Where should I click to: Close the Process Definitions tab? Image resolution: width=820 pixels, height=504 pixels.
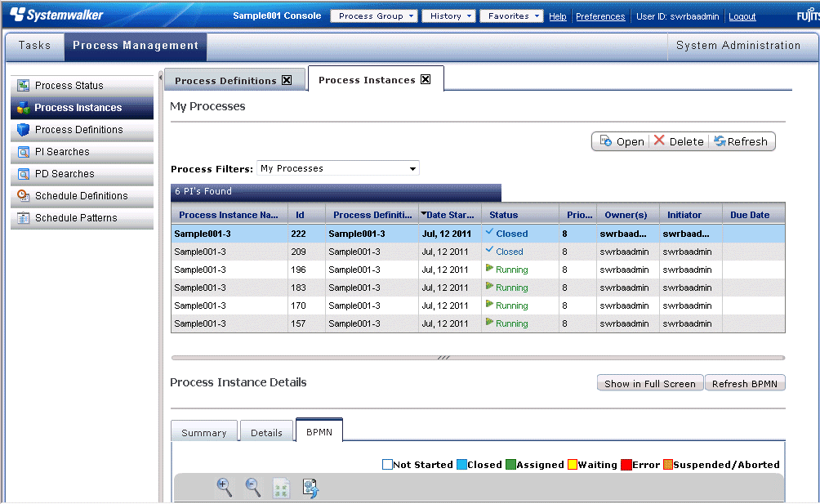pos(287,80)
